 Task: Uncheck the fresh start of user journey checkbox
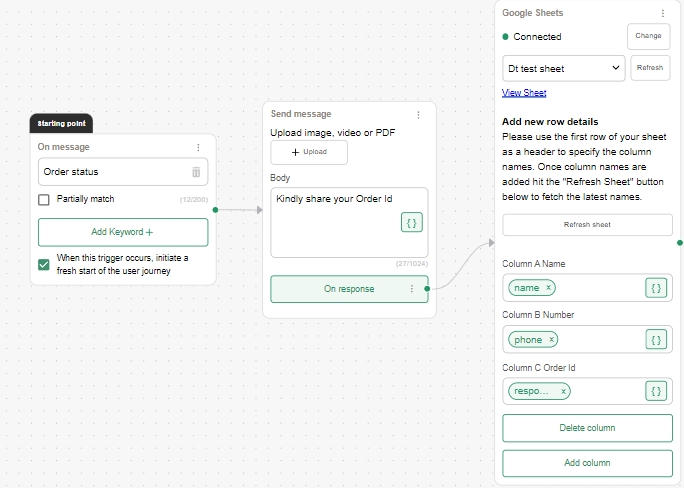click(x=44, y=264)
